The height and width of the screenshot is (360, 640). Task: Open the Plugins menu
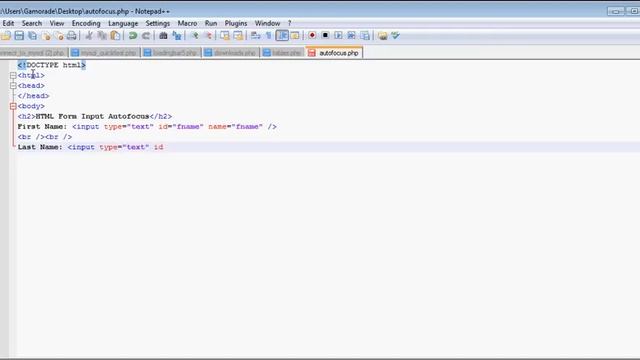pos(236,23)
